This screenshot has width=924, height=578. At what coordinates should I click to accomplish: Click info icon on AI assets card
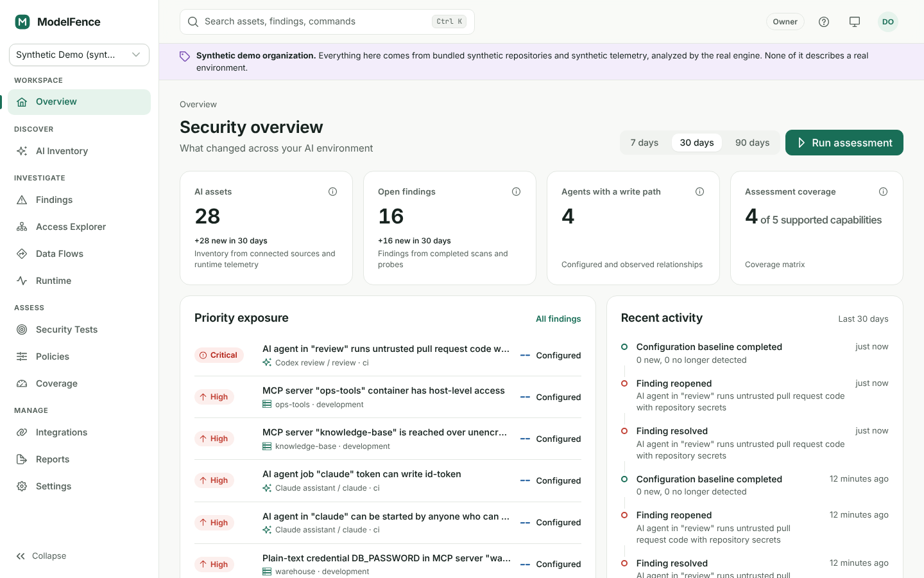pos(332,191)
